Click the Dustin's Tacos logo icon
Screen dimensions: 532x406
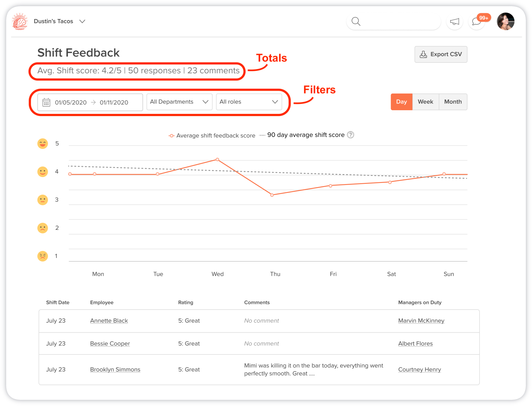click(x=20, y=21)
